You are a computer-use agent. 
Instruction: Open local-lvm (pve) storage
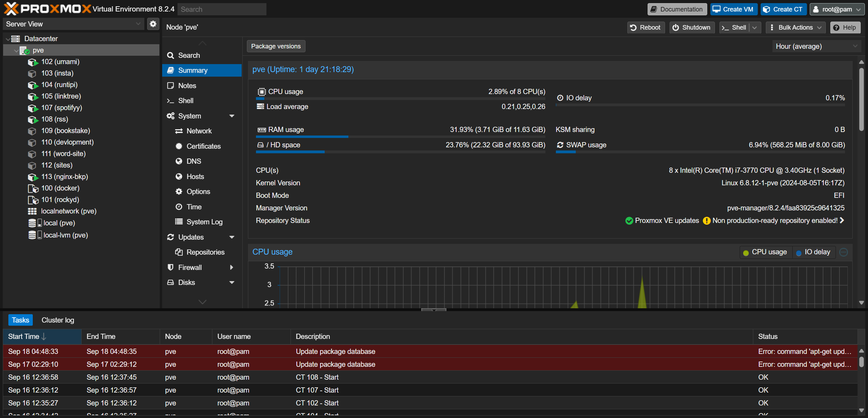coord(66,235)
